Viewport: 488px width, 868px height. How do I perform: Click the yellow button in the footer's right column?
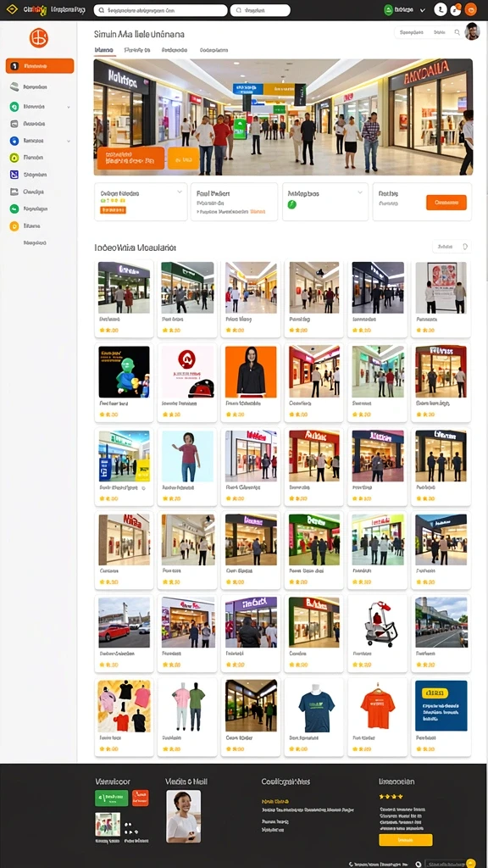point(406,840)
